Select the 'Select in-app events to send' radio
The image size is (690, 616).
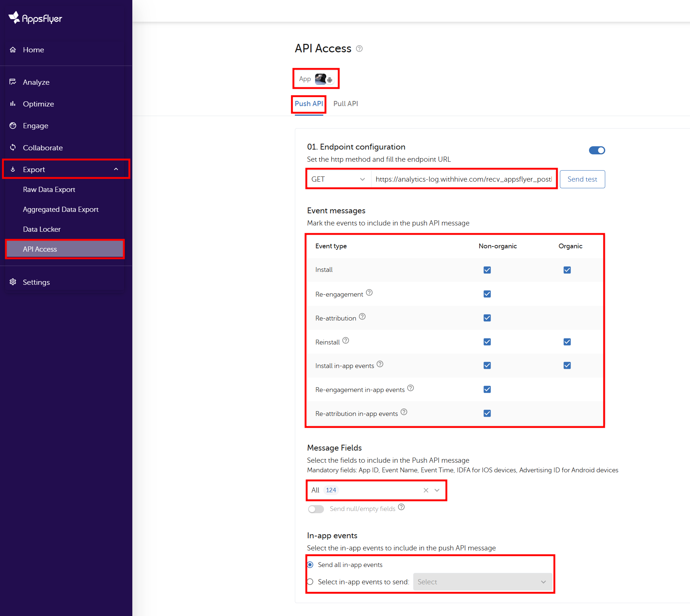(310, 582)
